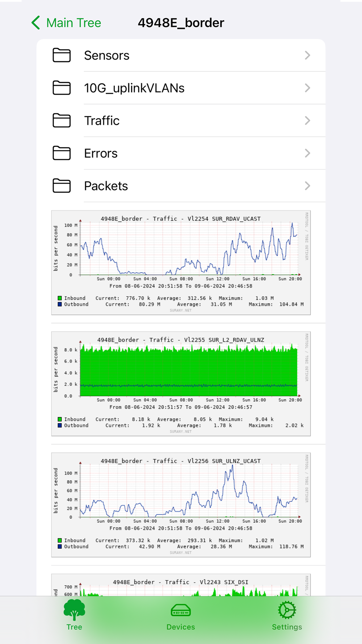Expand 10G_uplinkVLANs via its chevron
Screen dimensions: 362x644
tap(307, 88)
